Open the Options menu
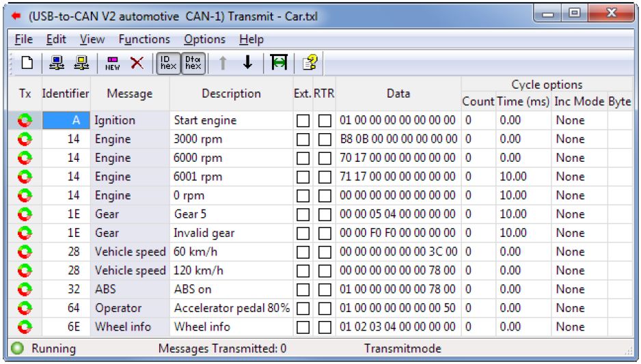 pyautogui.click(x=204, y=39)
